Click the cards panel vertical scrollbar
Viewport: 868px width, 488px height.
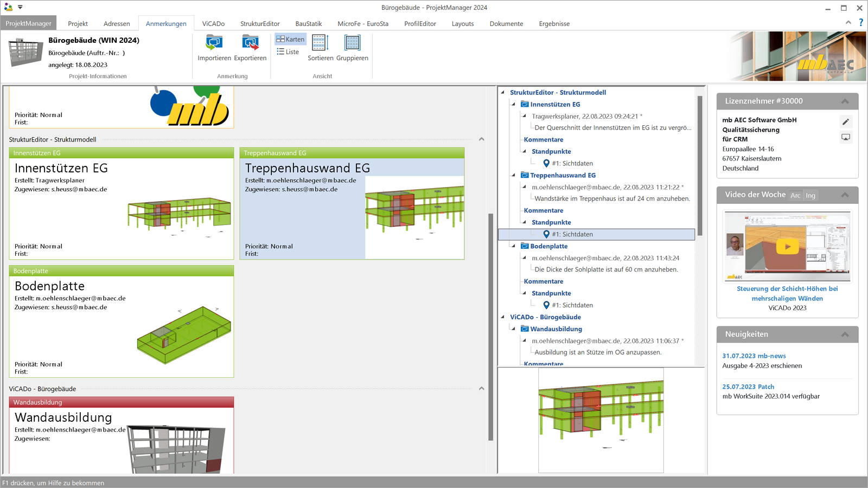[x=491, y=326]
